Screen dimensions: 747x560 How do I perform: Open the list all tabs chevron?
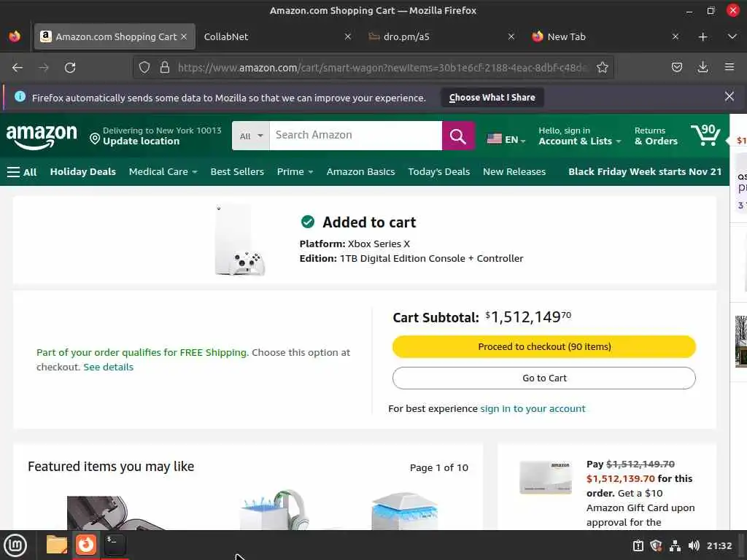click(732, 36)
